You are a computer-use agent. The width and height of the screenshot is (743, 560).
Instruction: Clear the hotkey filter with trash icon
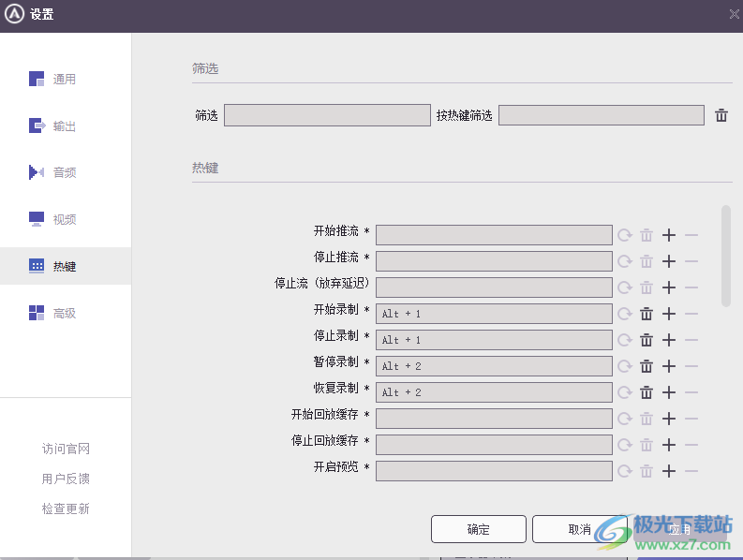pos(721,115)
